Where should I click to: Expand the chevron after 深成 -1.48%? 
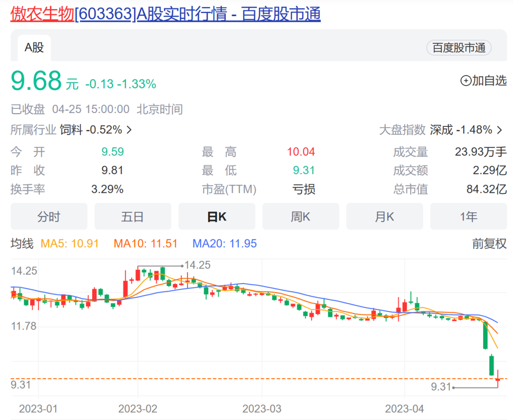[499, 130]
